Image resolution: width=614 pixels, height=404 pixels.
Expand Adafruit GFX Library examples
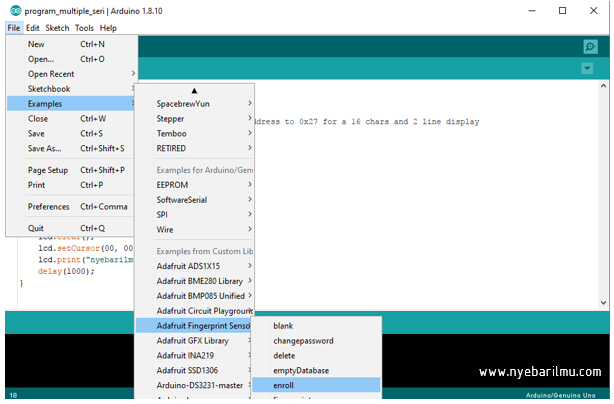pyautogui.click(x=194, y=341)
